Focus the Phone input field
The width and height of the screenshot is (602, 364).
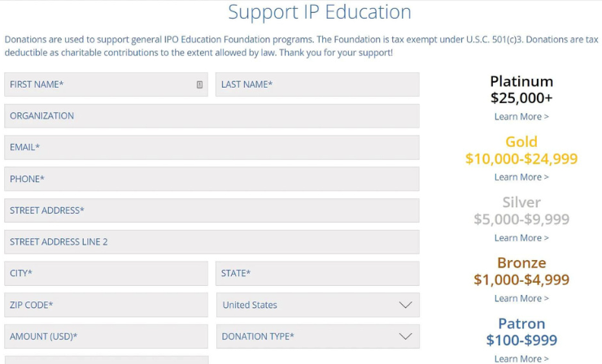[212, 179]
